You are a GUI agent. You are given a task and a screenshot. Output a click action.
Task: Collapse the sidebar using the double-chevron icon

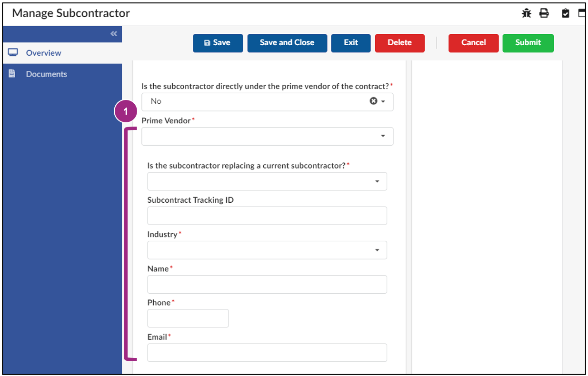click(x=113, y=34)
